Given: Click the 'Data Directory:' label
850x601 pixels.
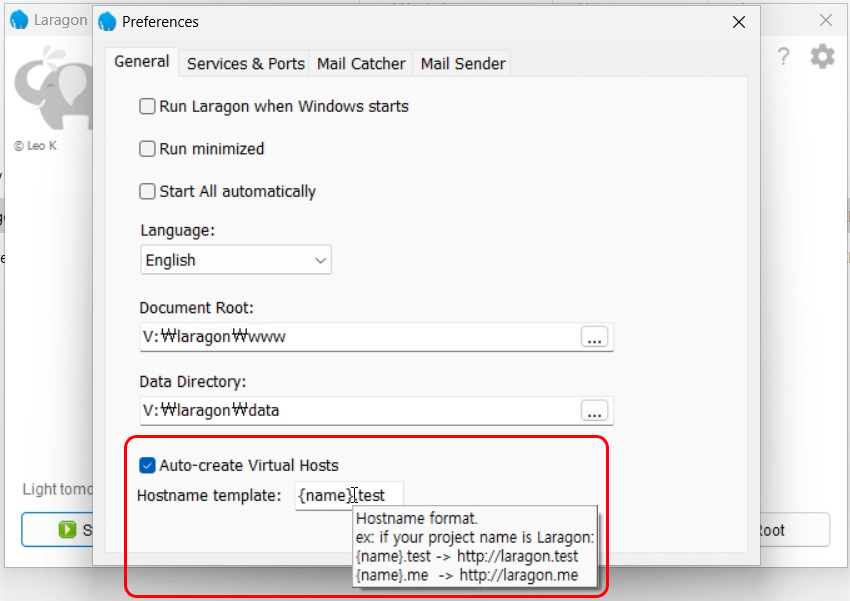Looking at the screenshot, I should click(193, 382).
